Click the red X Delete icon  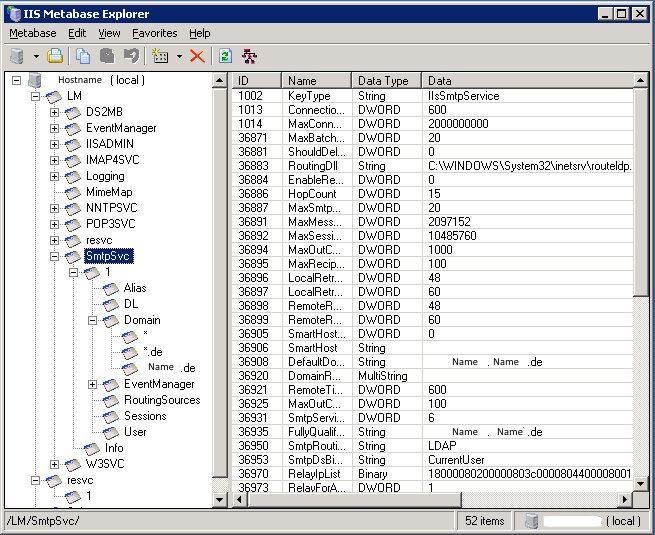[197, 56]
